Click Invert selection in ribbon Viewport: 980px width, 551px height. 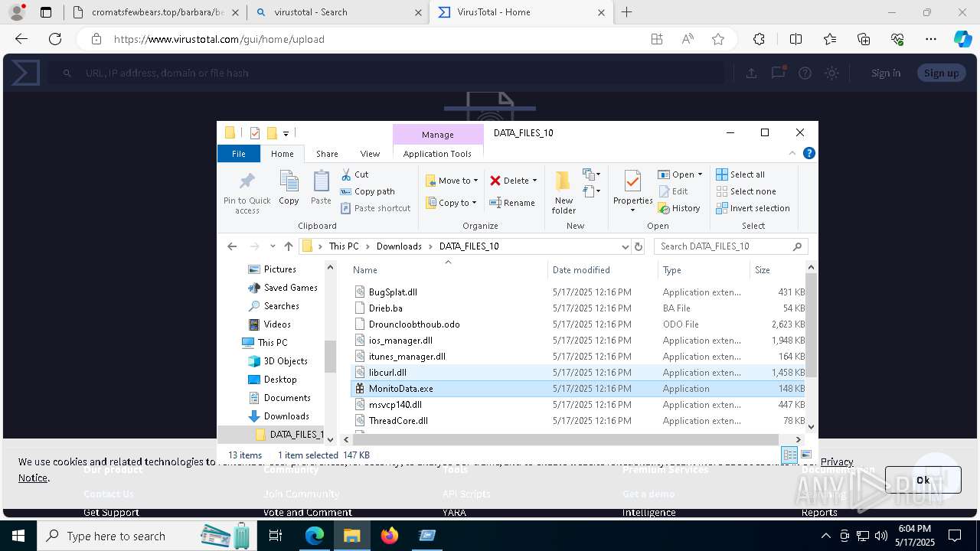pyautogui.click(x=753, y=208)
